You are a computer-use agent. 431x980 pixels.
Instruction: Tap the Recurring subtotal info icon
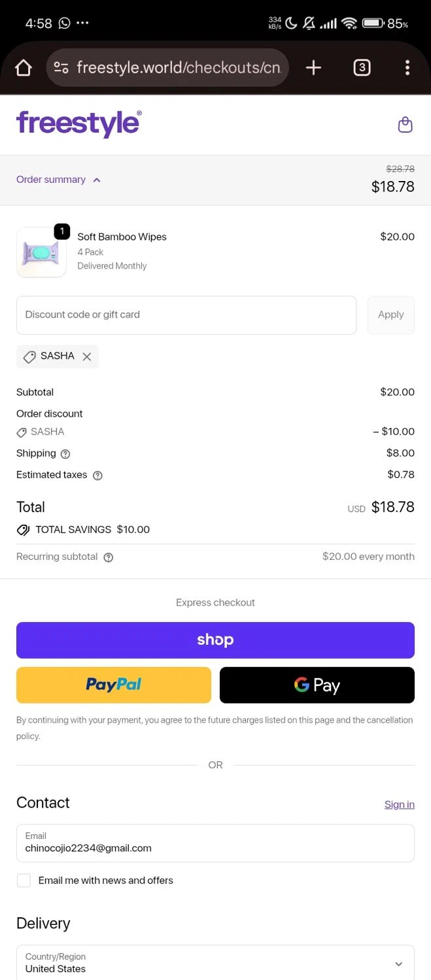coord(109,557)
